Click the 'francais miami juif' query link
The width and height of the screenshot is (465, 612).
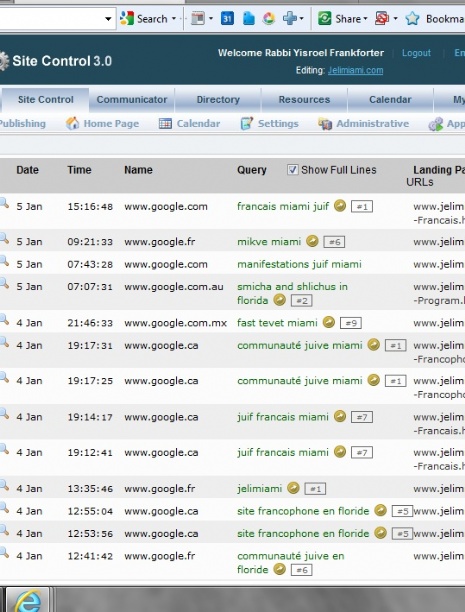point(283,206)
